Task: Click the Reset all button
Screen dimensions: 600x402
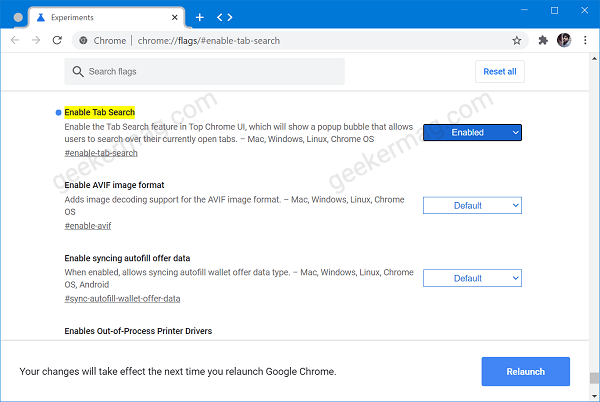Action: pos(500,72)
